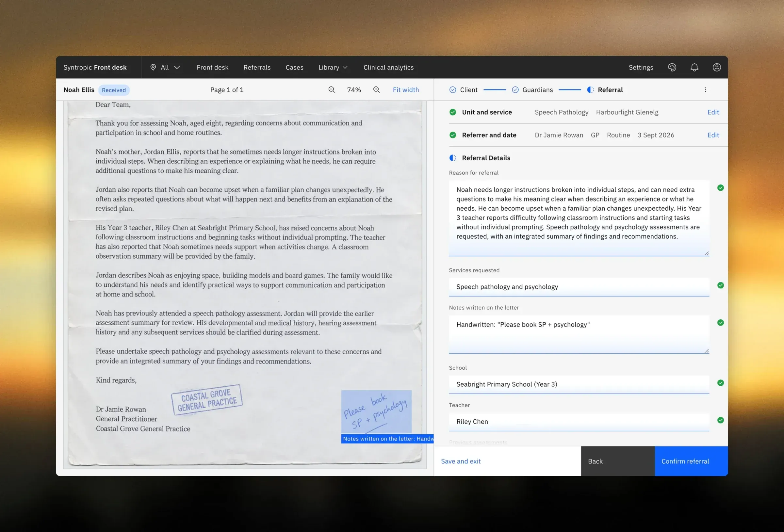Click the Guardians step check icon

(515, 90)
